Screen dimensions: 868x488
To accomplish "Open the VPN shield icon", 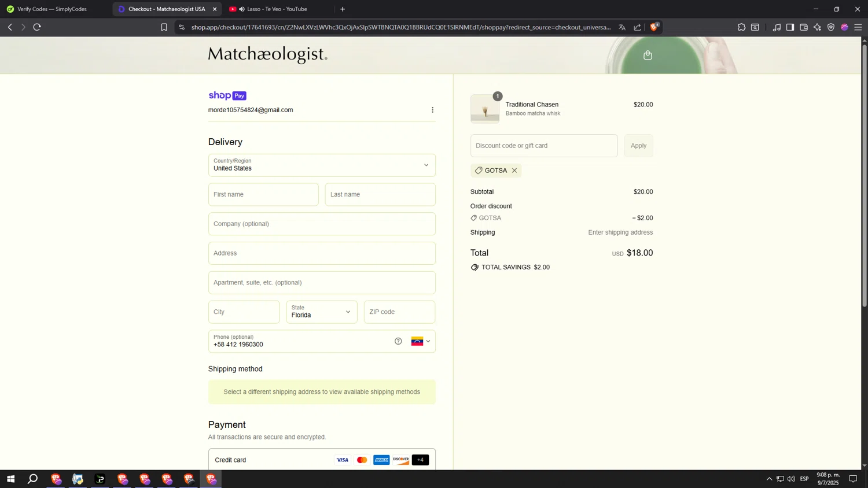I will point(831,27).
